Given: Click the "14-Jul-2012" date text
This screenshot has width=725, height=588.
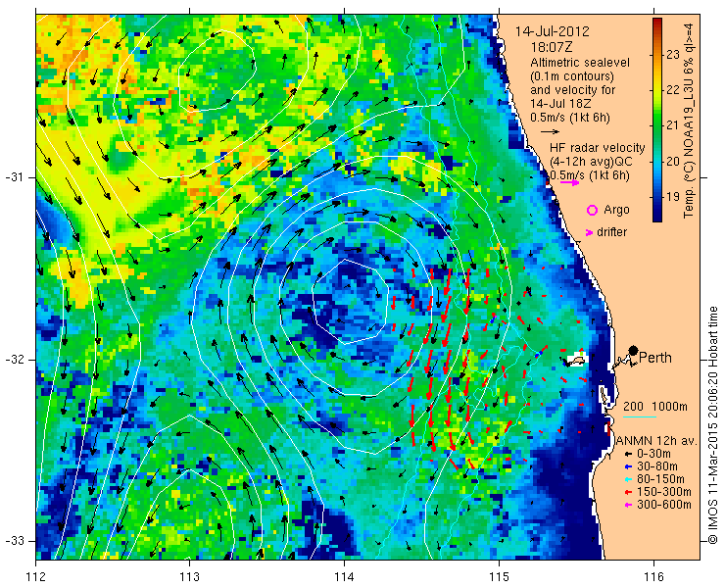Looking at the screenshot, I should pos(553,31).
